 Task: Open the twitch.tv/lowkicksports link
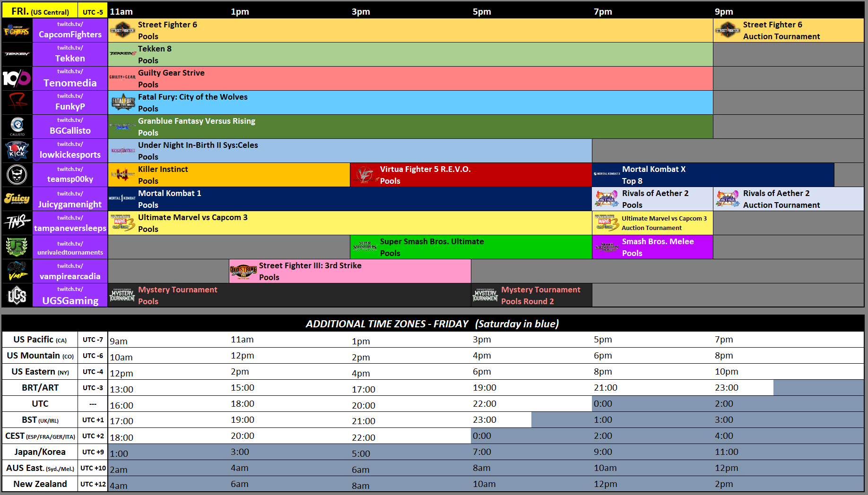point(70,150)
